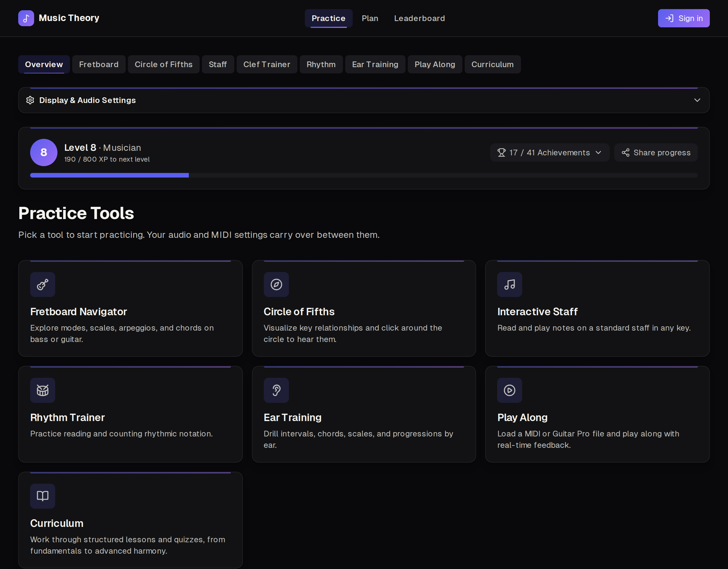Image resolution: width=728 pixels, height=569 pixels.
Task: Click the guitar icon on Fretboard Navigator card
Action: [43, 284]
